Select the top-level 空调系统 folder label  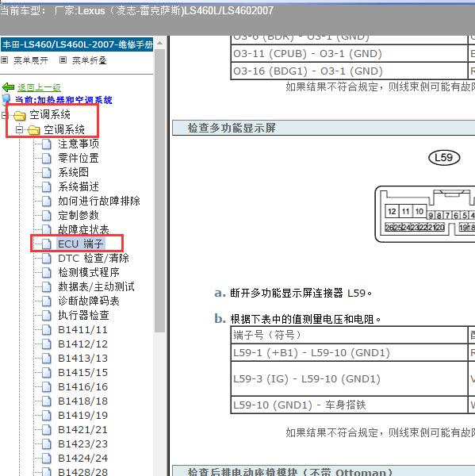[x=50, y=115]
